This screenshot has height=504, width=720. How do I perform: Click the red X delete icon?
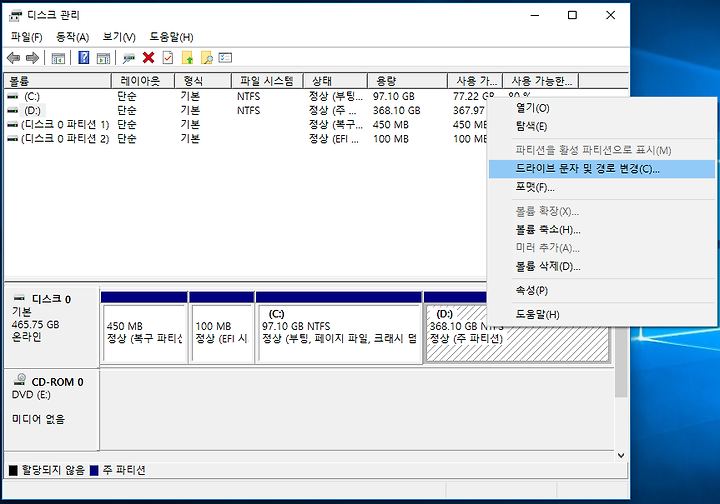148,58
